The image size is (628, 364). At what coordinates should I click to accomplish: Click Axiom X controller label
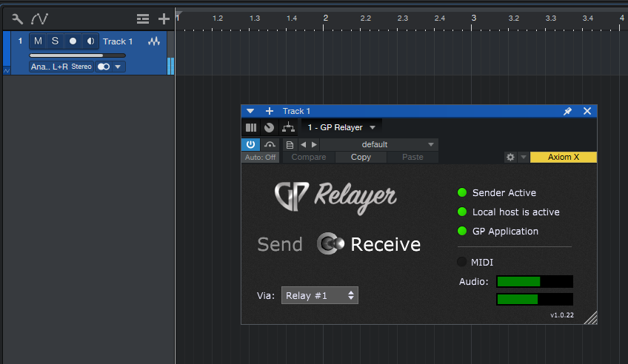564,157
